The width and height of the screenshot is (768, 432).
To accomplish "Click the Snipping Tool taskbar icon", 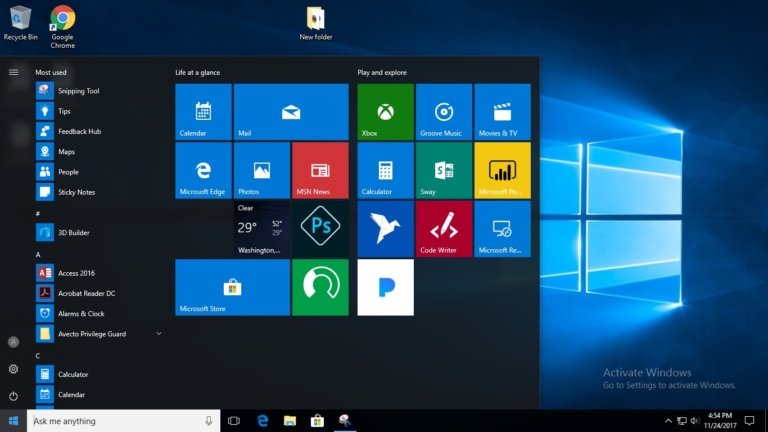I will (345, 421).
